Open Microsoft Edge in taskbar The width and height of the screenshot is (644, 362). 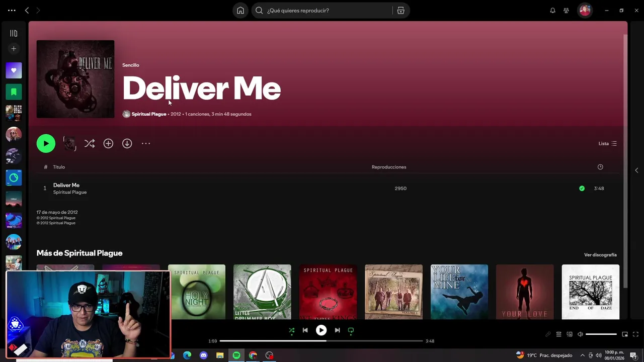coord(187,355)
